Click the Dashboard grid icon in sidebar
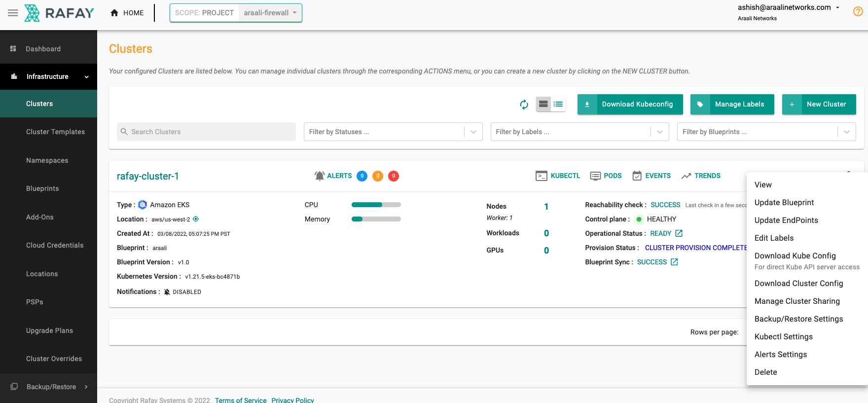The width and height of the screenshot is (868, 403). click(13, 49)
